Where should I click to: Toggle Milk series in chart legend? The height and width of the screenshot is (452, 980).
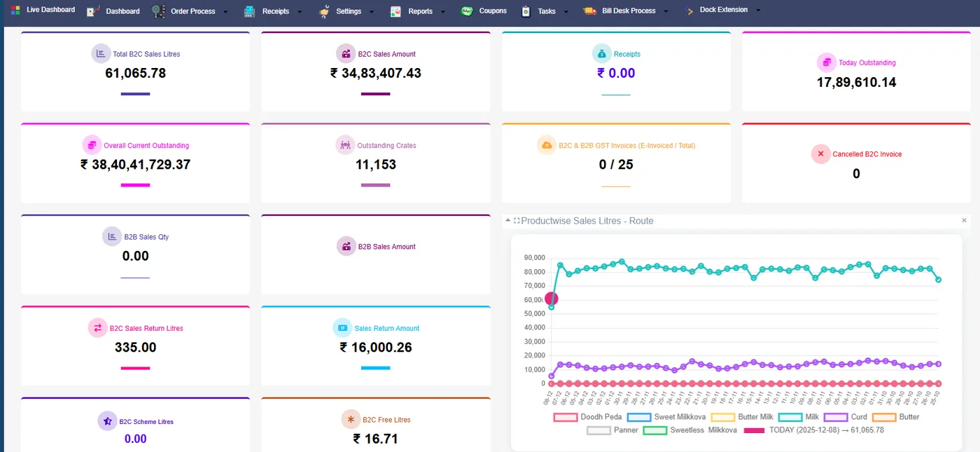[x=798, y=417]
